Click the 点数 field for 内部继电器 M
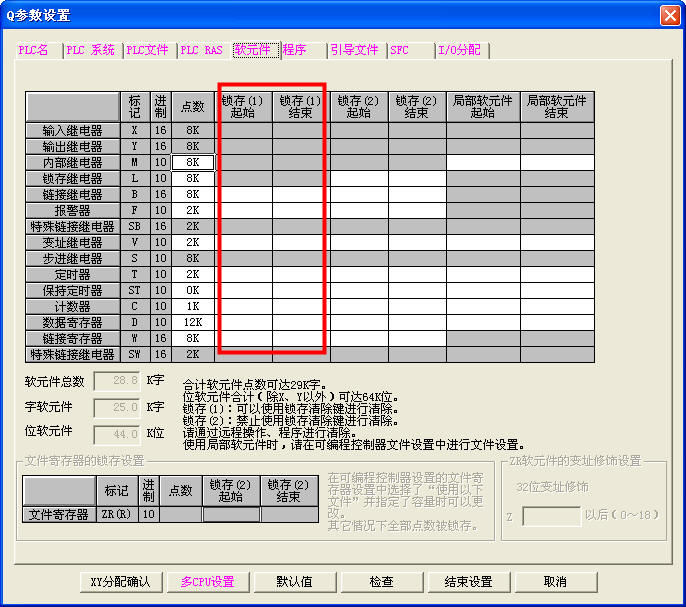This screenshot has width=686, height=607. coord(193,162)
